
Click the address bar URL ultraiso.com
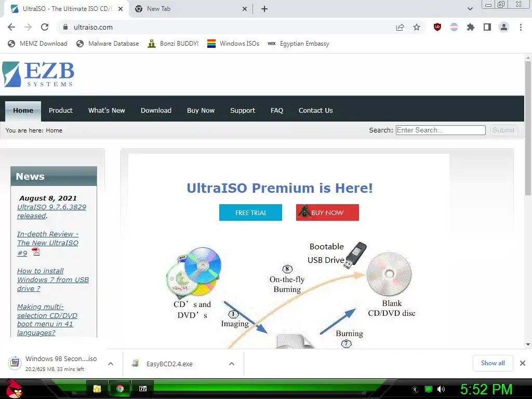93,27
